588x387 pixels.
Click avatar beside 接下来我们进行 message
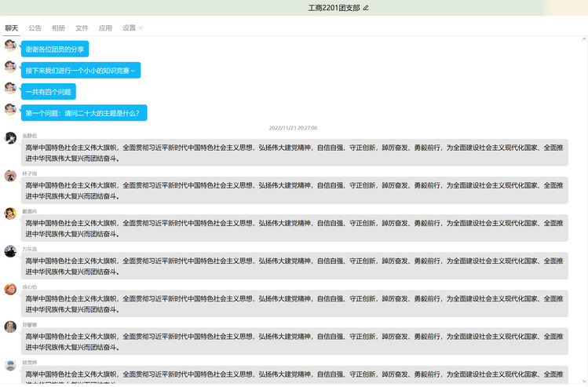point(10,67)
